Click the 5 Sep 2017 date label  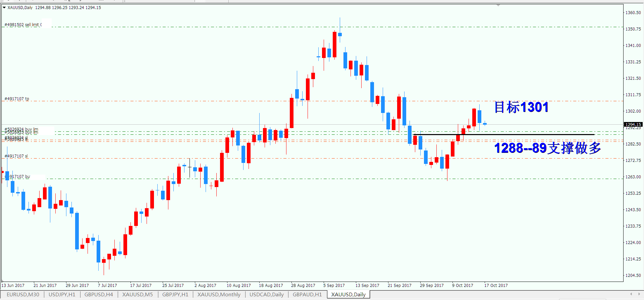(x=334, y=286)
